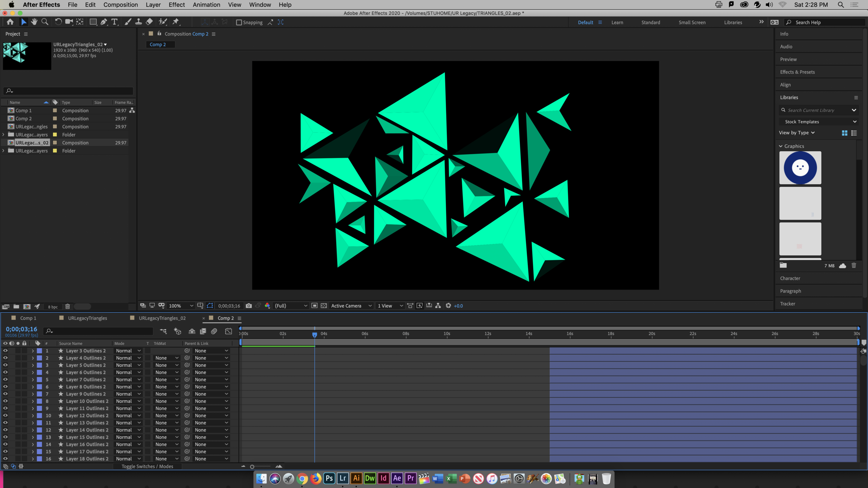Adjust the timeline zoom slider

click(x=252, y=467)
